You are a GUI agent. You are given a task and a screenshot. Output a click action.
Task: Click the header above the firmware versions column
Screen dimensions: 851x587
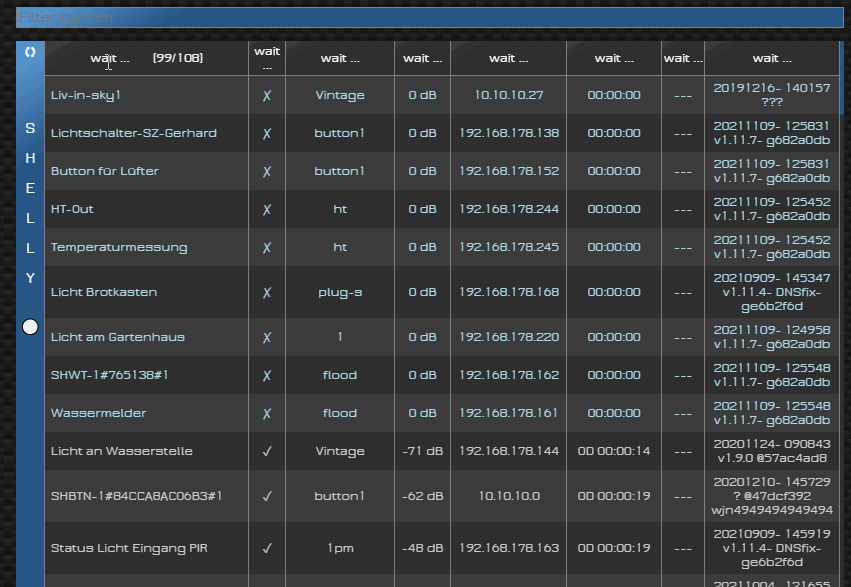tap(771, 58)
